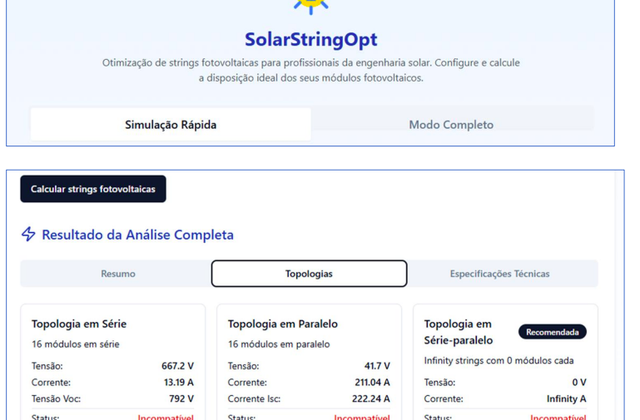Image resolution: width=640 pixels, height=420 pixels.
Task: Click the 792 V Voc value
Action: tap(182, 398)
